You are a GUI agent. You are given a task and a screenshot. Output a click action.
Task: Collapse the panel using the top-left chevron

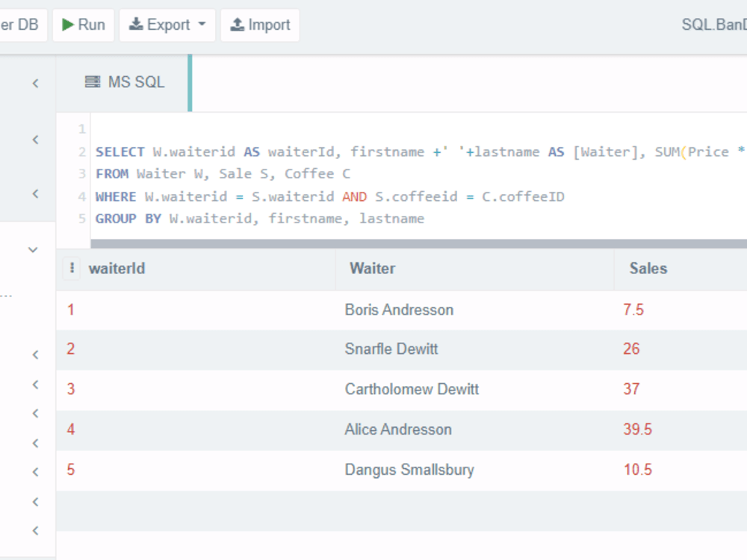[34, 83]
